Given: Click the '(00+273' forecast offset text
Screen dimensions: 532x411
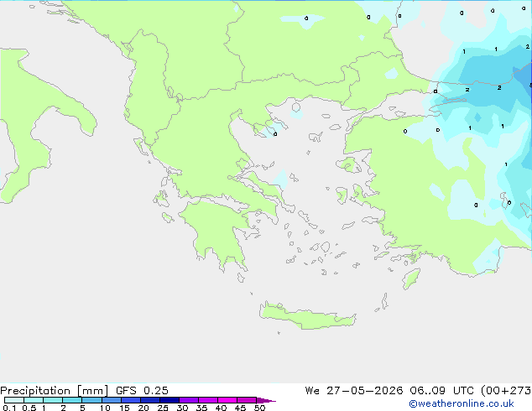Looking at the screenshot, I should click(506, 391).
